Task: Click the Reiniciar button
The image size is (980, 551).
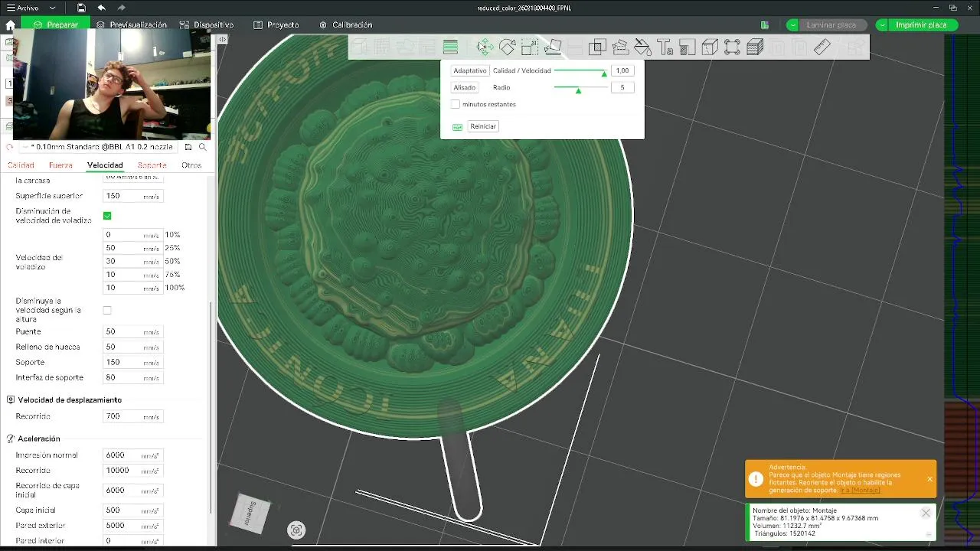Action: [483, 126]
